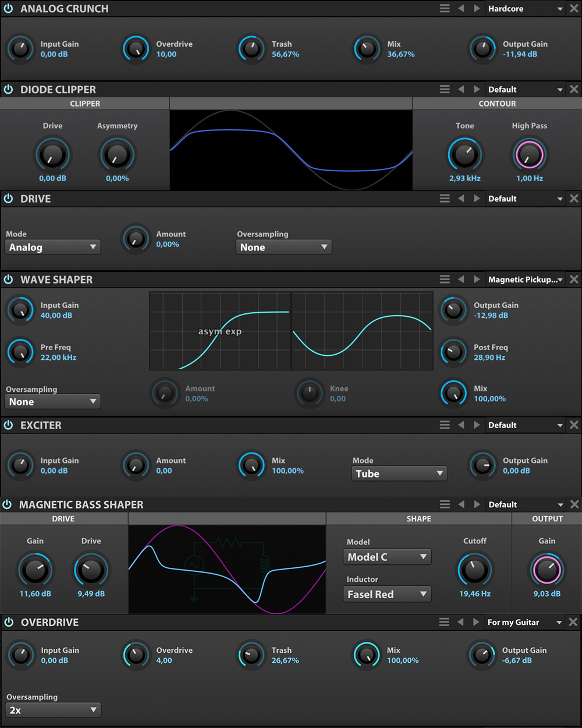Click Bass Shaper Cutoff knob
Image resolution: width=582 pixels, height=728 pixels.
tap(475, 570)
